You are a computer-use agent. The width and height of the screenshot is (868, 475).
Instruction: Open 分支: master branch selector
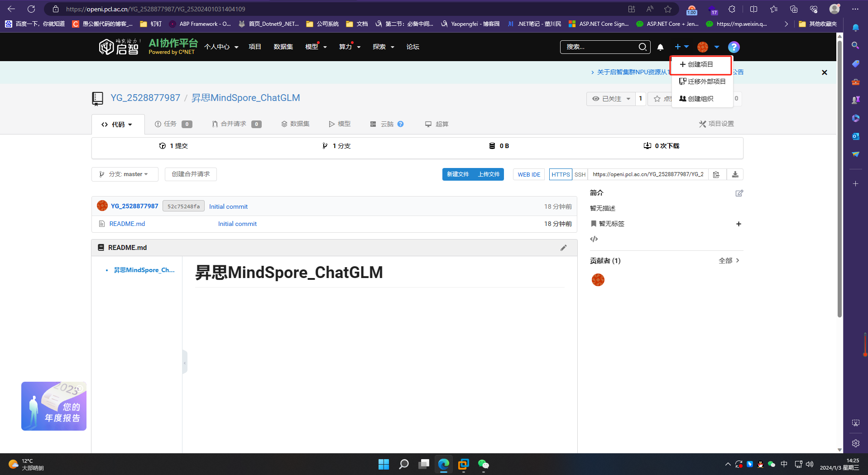click(x=125, y=174)
